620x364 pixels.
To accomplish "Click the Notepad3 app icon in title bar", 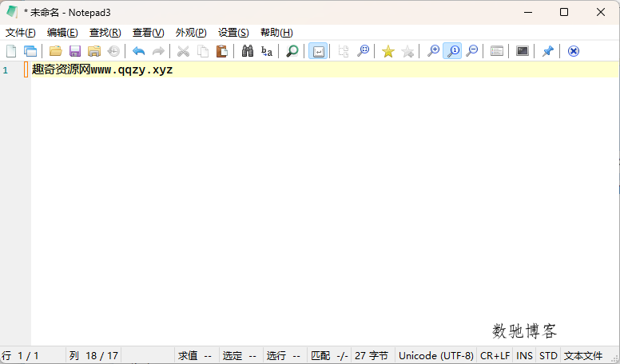I will click(12, 12).
